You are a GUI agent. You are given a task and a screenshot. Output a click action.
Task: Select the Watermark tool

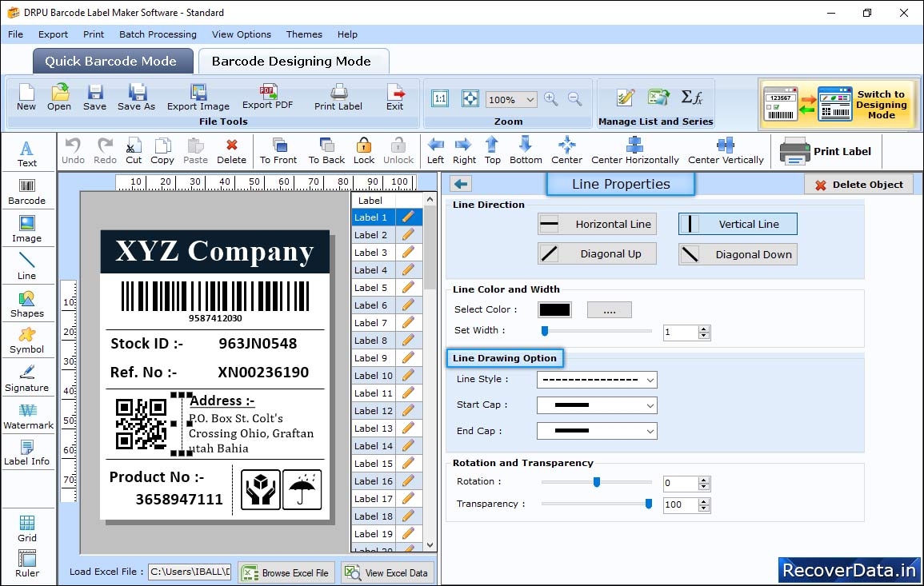pyautogui.click(x=28, y=417)
